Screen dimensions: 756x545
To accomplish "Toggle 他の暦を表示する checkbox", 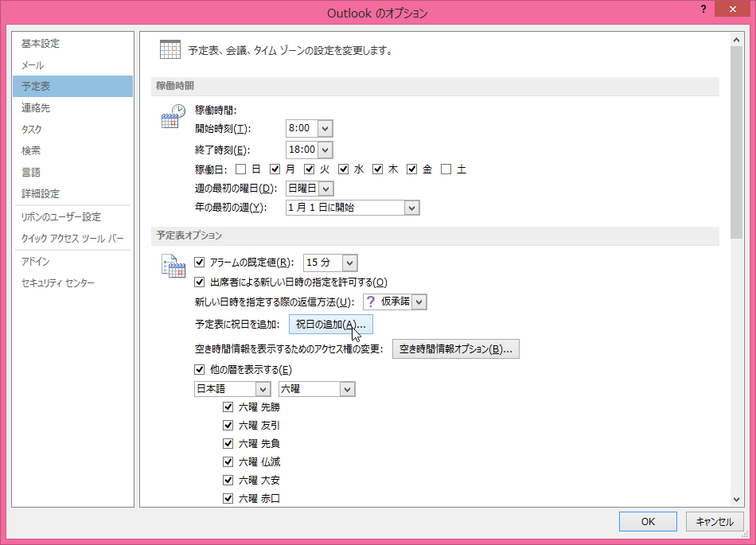I will point(199,370).
